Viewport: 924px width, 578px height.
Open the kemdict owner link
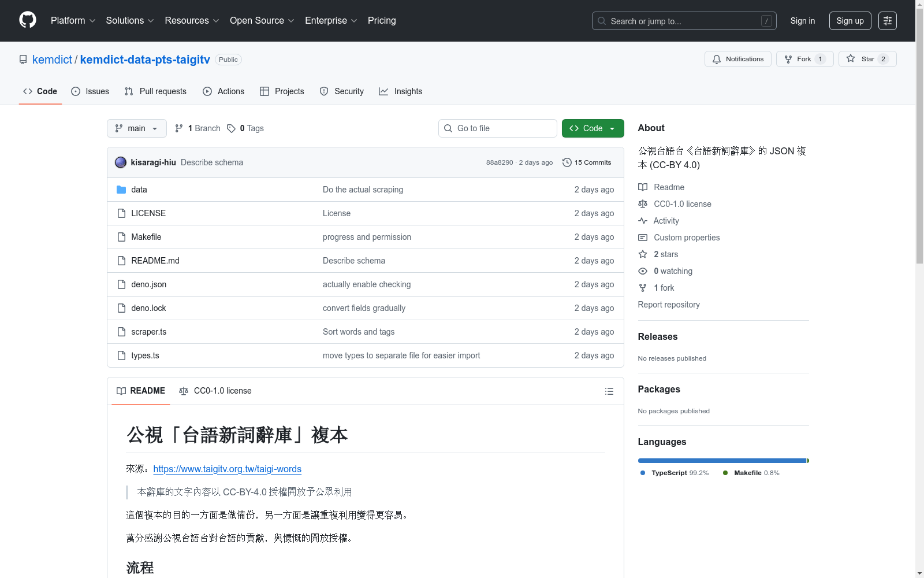click(52, 60)
